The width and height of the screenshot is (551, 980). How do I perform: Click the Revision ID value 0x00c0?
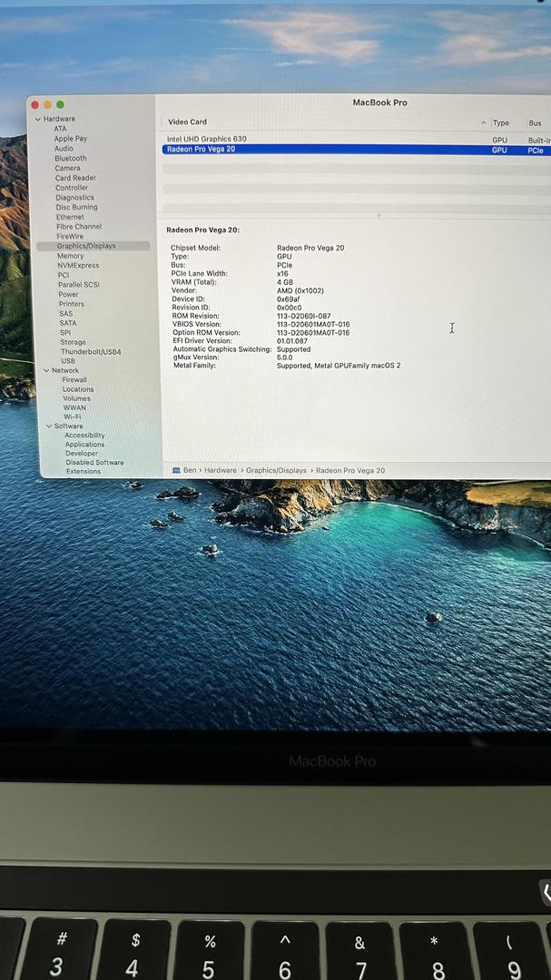(x=290, y=308)
